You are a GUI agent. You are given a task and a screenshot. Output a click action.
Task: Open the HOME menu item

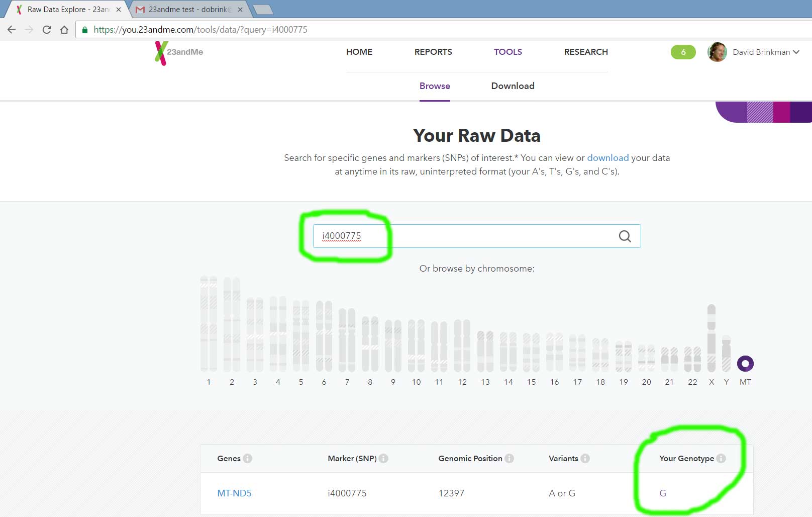coord(359,52)
